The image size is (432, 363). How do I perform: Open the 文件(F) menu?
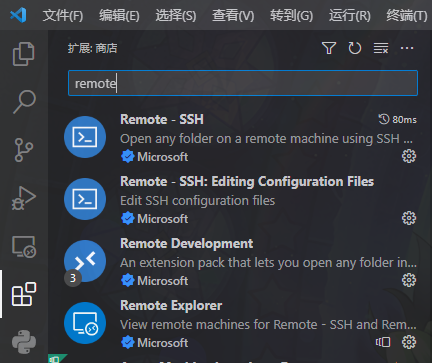point(63,15)
